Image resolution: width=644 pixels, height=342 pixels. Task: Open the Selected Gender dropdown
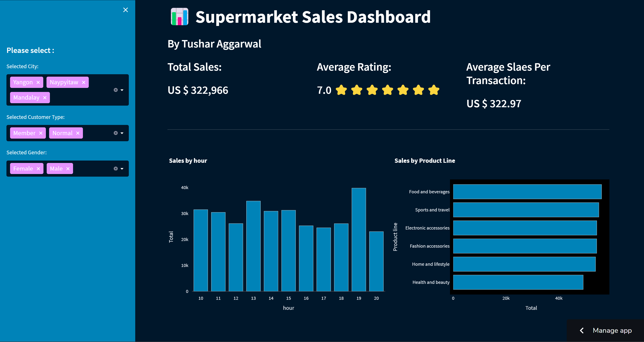122,169
